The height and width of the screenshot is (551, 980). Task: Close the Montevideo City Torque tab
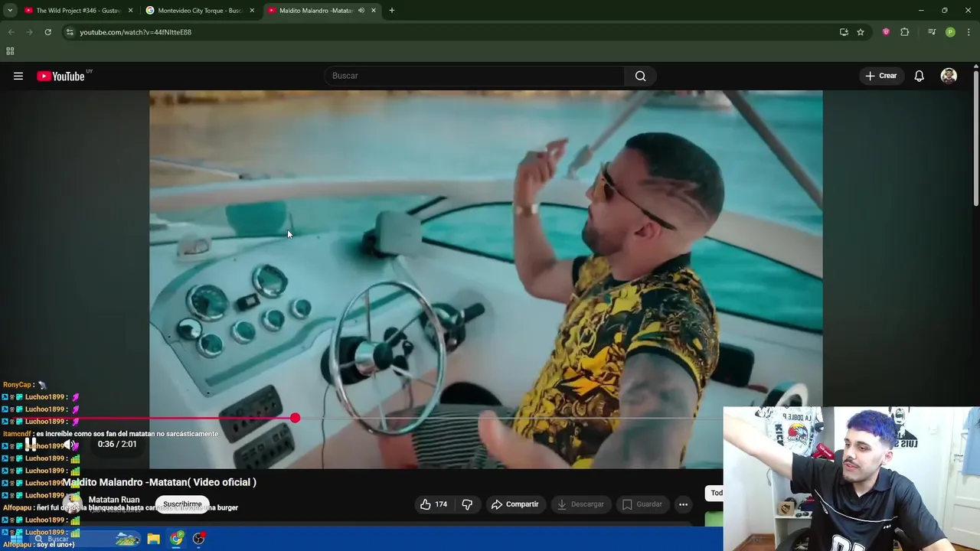tap(252, 11)
